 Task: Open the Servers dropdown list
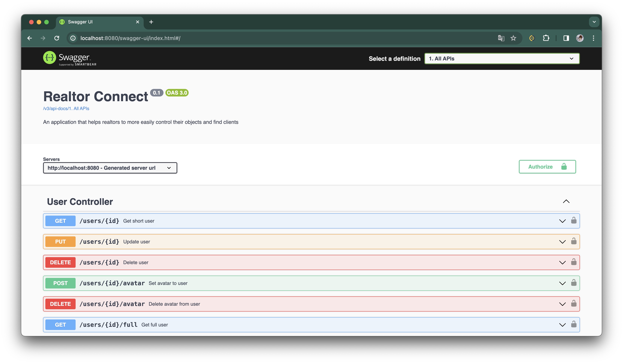[110, 168]
